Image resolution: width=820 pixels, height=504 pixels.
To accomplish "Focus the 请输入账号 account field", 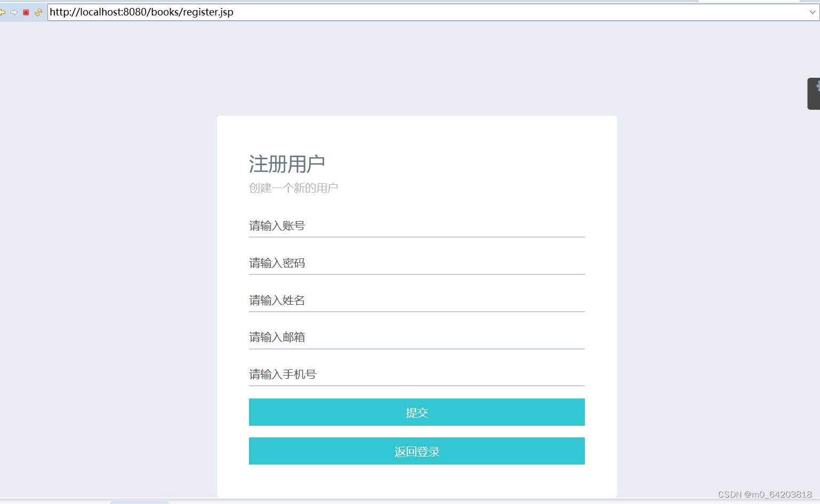I will pos(416,226).
